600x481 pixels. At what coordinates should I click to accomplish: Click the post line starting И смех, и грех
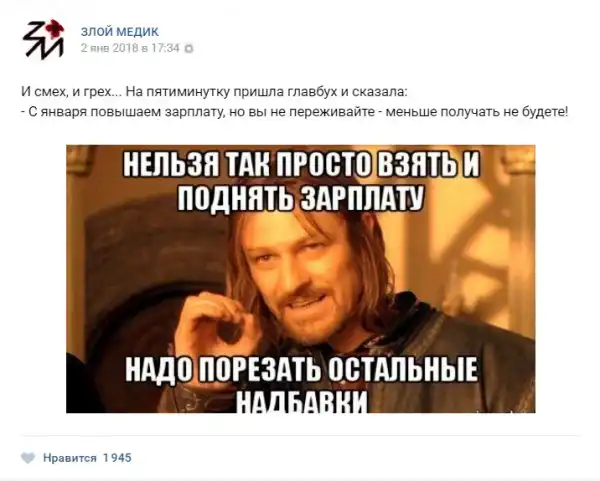(215, 92)
